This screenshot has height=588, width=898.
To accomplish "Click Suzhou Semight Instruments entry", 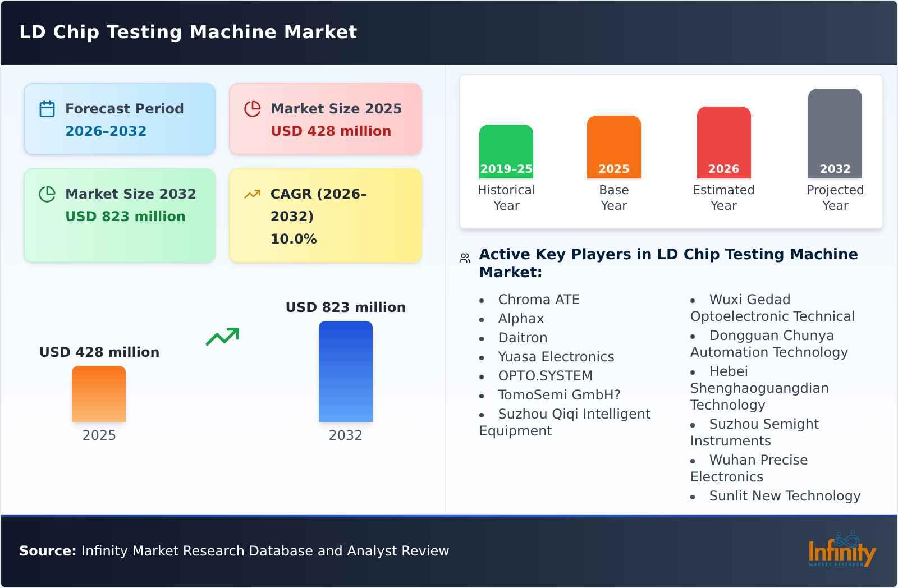I will pos(754,433).
